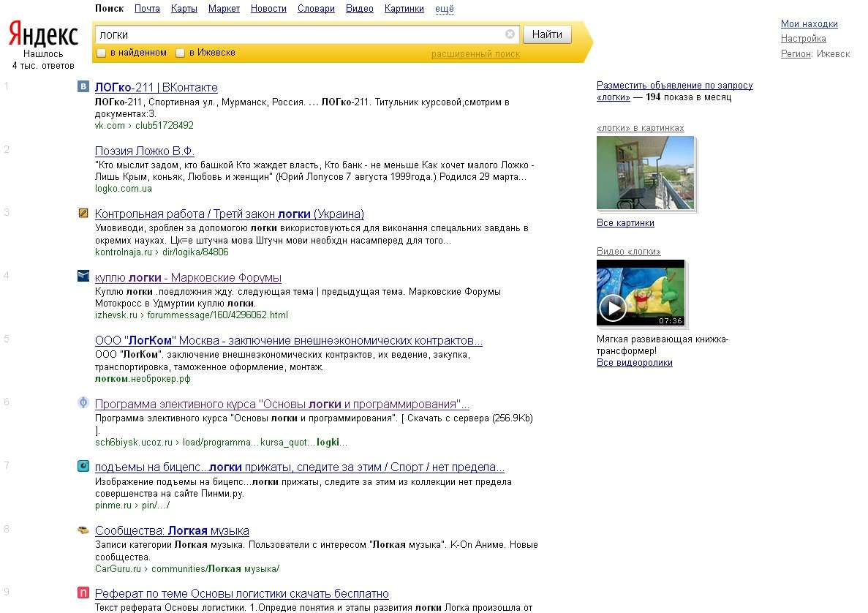The width and height of the screenshot is (868, 613).
Task: Click the red favicon beside Реферат по теме result
Action: tap(83, 593)
